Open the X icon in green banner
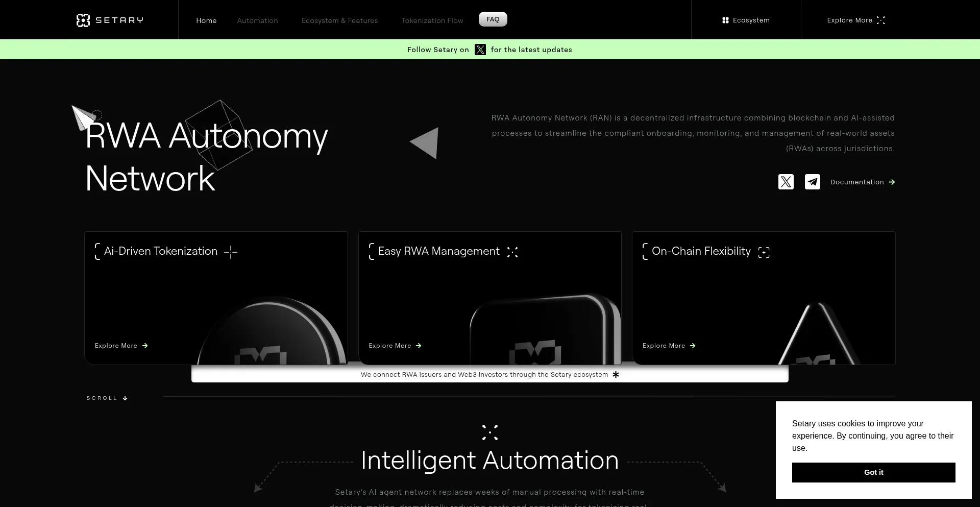The height and width of the screenshot is (507, 980). click(x=480, y=50)
